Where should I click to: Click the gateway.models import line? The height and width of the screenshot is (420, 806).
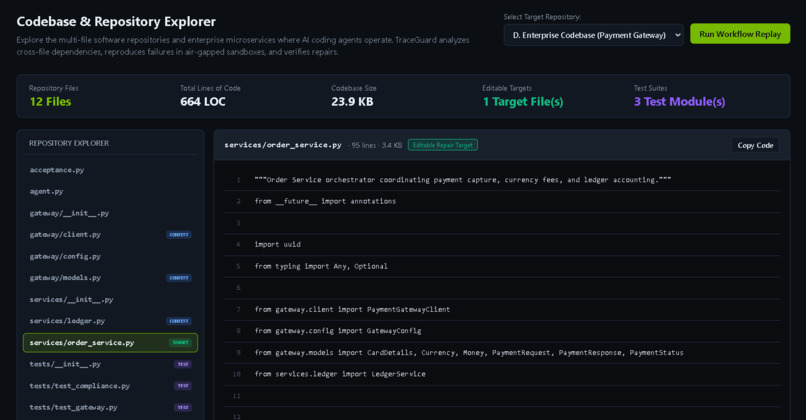click(469, 353)
